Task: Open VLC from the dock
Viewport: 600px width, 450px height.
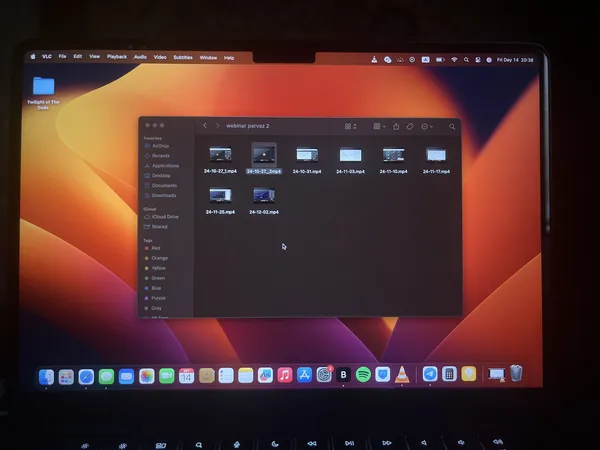Action: click(402, 375)
